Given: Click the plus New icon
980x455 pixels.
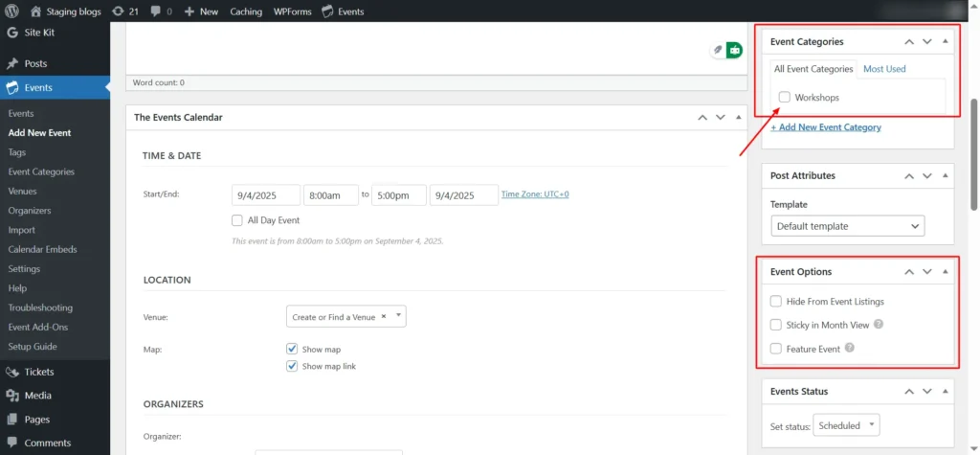Looking at the screenshot, I should point(189,11).
